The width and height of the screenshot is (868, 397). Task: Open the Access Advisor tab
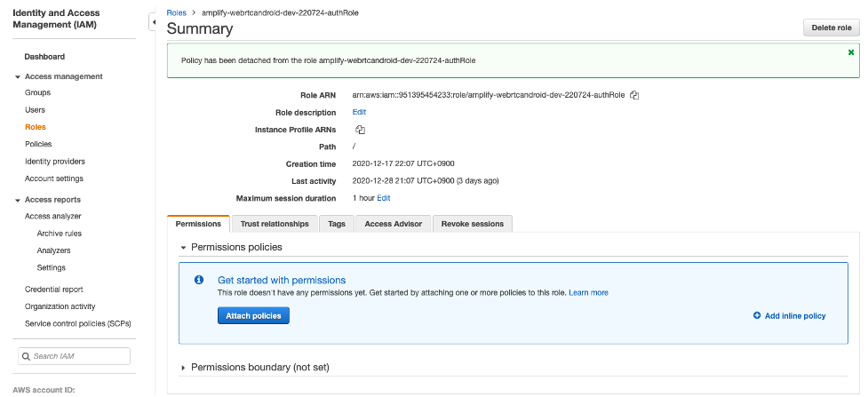tap(393, 224)
